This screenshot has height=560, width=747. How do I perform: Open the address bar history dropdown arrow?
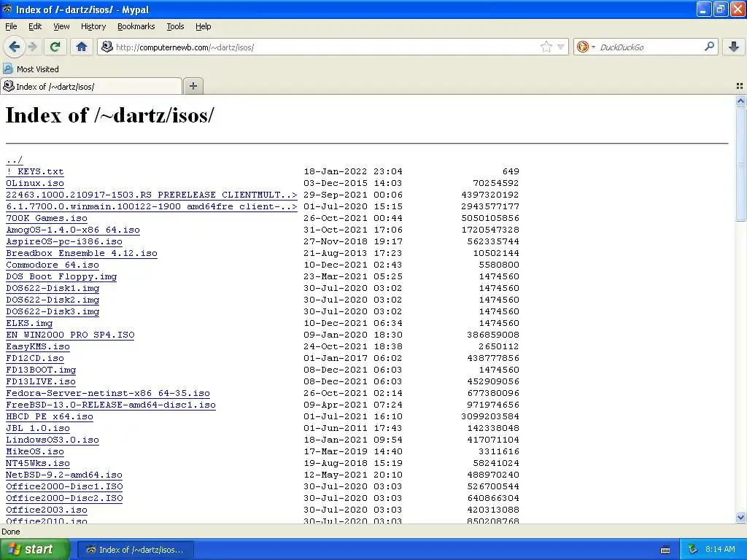pos(561,47)
